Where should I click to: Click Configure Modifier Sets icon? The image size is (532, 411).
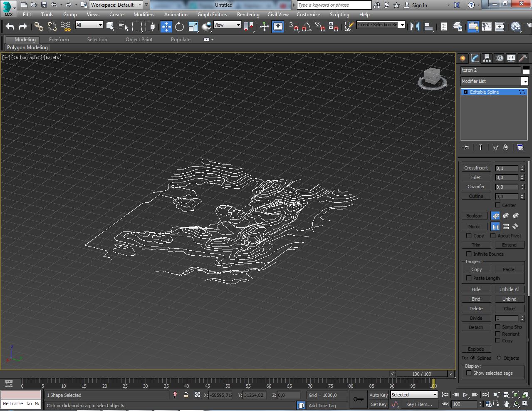pos(520,147)
